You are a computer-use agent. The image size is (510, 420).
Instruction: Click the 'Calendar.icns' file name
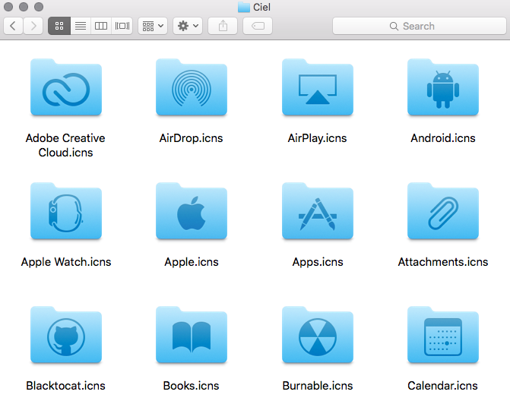pos(442,386)
